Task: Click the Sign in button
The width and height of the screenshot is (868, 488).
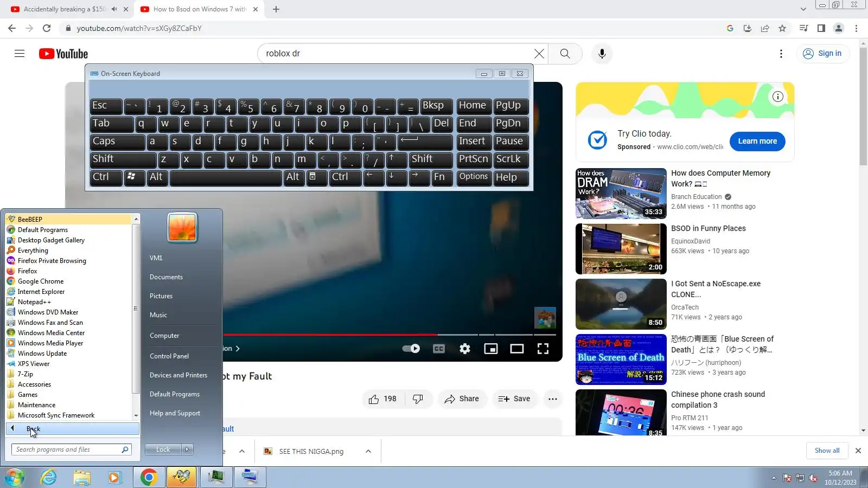Action: coord(823,53)
